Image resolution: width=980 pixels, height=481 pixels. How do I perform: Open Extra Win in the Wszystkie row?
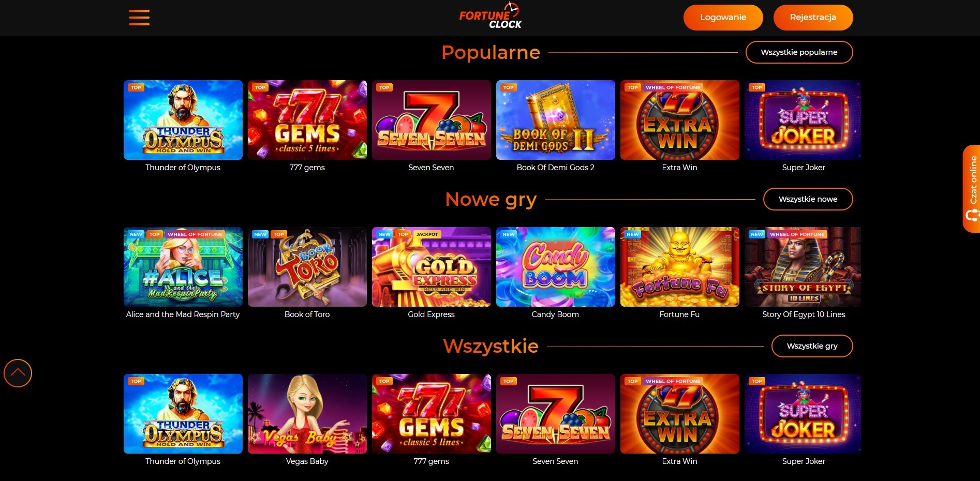(x=679, y=414)
